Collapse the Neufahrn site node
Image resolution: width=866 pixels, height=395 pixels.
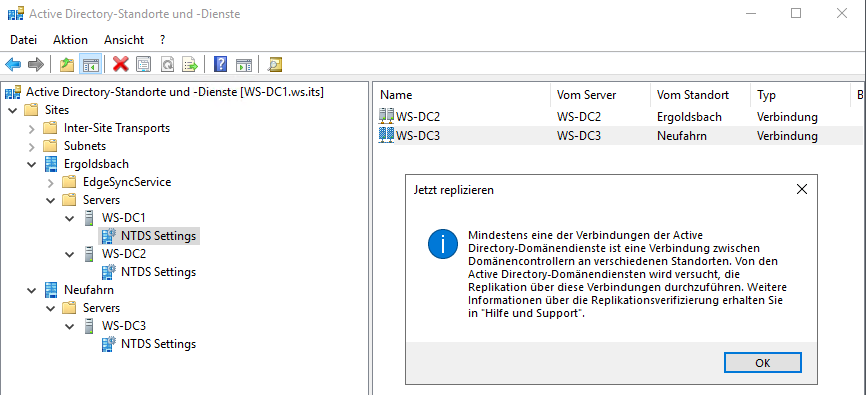tap(32, 290)
